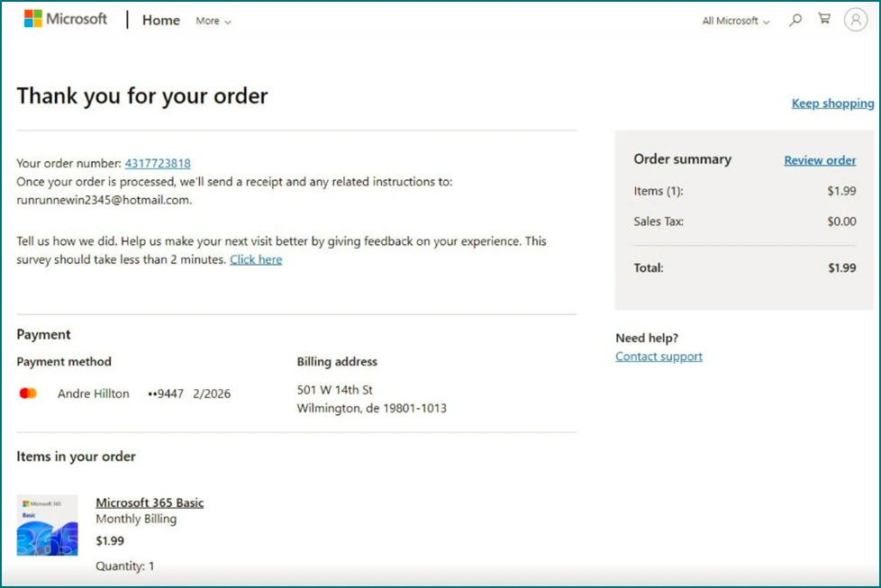The height and width of the screenshot is (588, 881).
Task: Click the Microsoft wordmark text
Action: (x=77, y=19)
